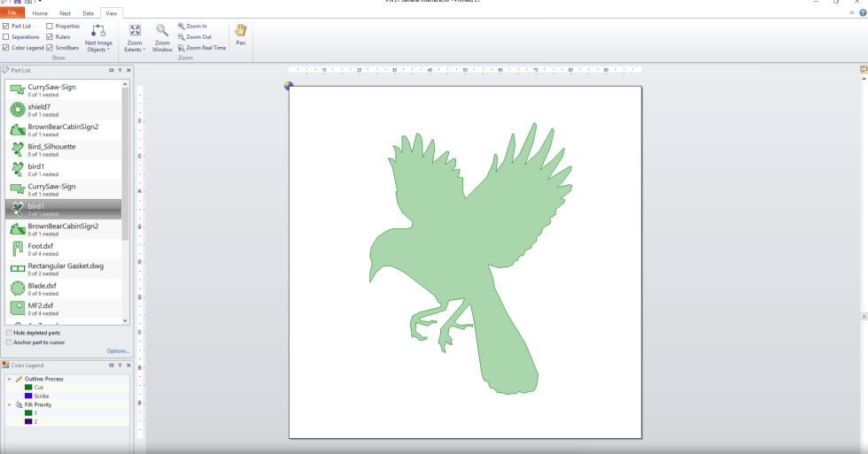Activate the Zoom Window magnifier tool

(x=162, y=31)
